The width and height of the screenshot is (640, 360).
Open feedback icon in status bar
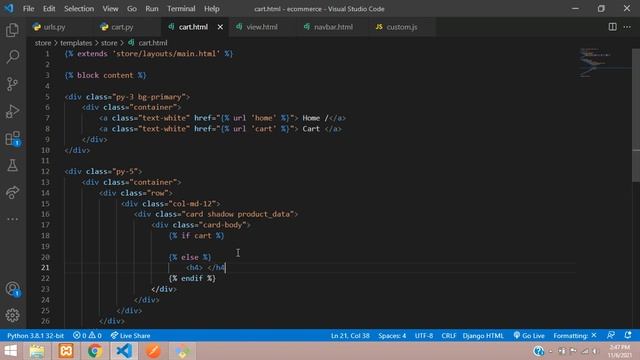tap(611, 336)
